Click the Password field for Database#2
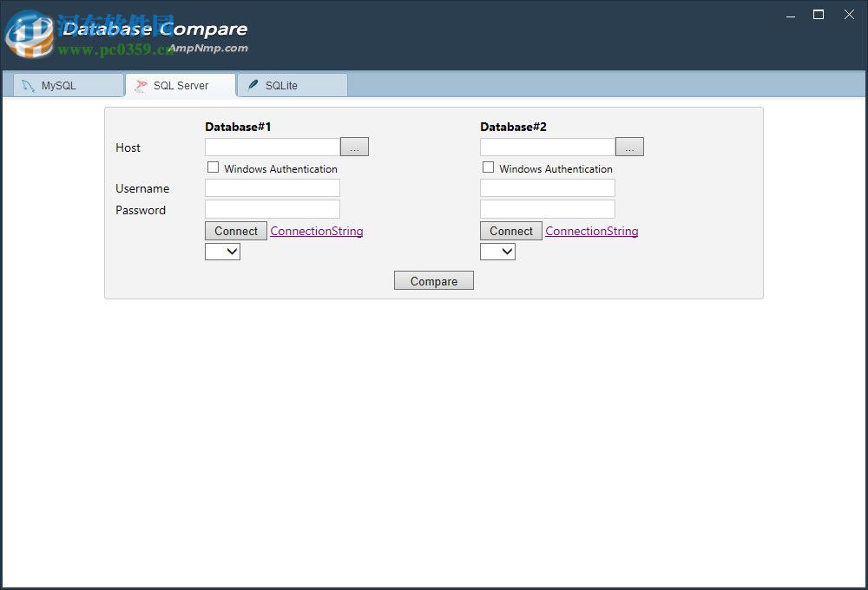 (x=547, y=208)
